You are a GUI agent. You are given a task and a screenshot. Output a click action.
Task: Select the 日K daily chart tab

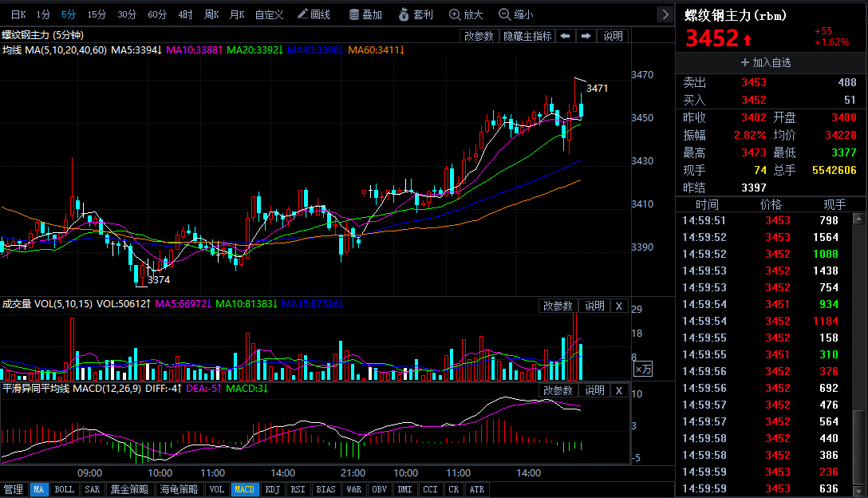tap(18, 14)
